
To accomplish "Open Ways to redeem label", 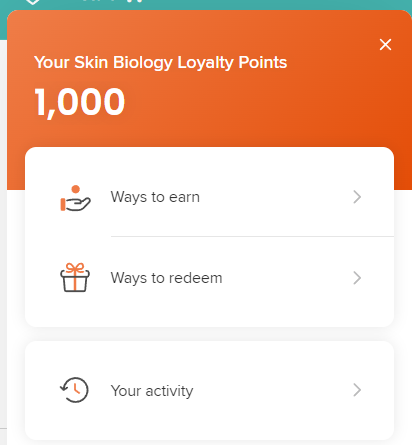I will click(166, 278).
